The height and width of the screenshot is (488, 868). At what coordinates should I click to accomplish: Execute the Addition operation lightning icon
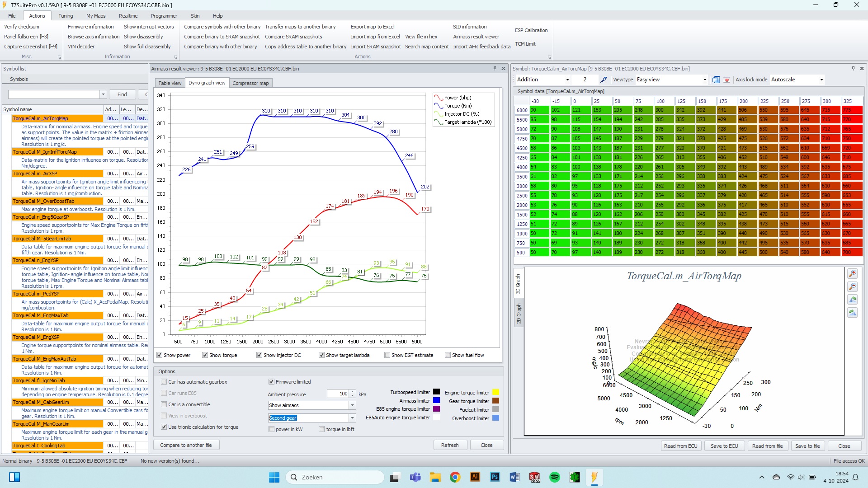coord(604,80)
